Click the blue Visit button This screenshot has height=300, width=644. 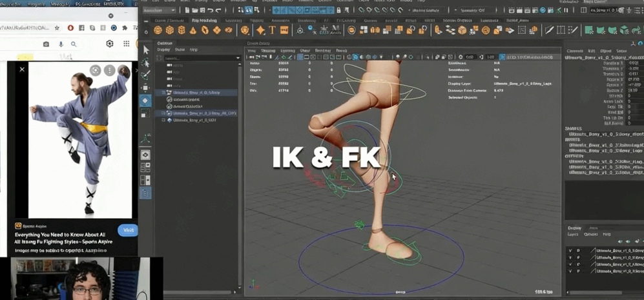pyautogui.click(x=127, y=230)
